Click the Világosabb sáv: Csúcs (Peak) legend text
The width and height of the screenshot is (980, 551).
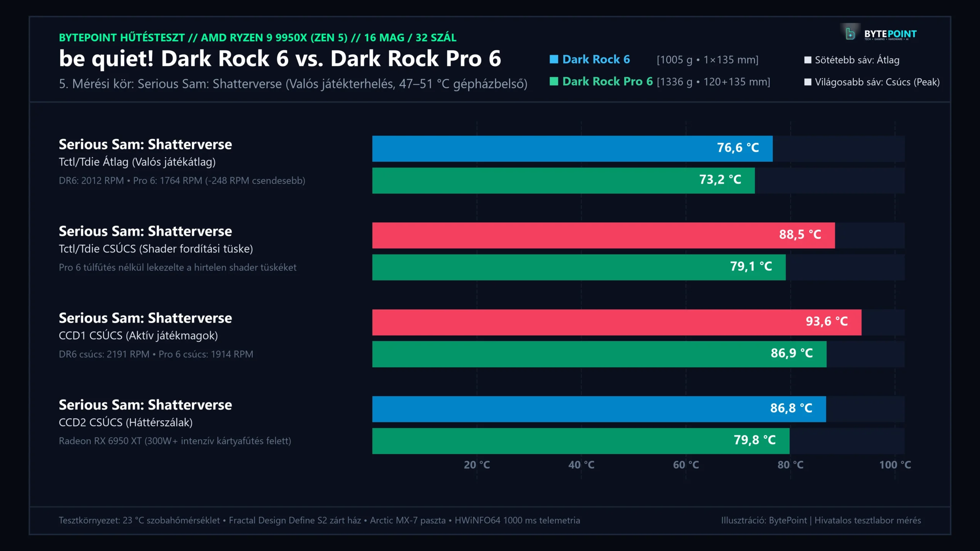(x=877, y=82)
